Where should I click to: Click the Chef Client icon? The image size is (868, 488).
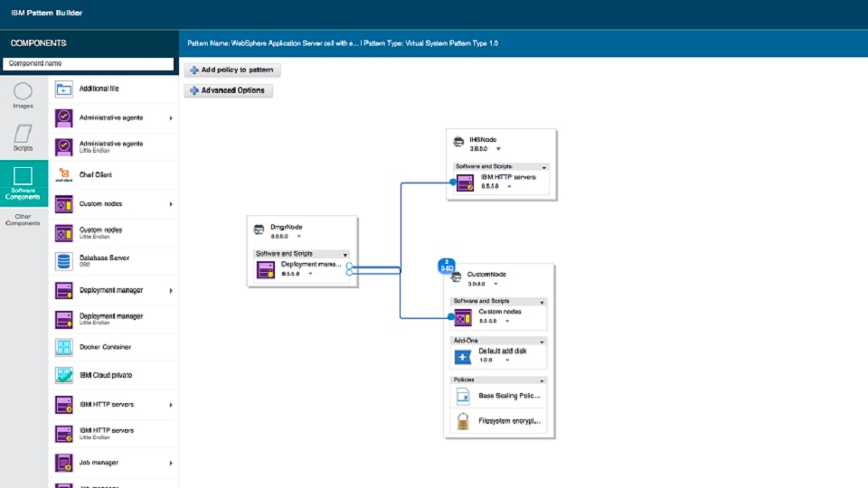pos(63,174)
